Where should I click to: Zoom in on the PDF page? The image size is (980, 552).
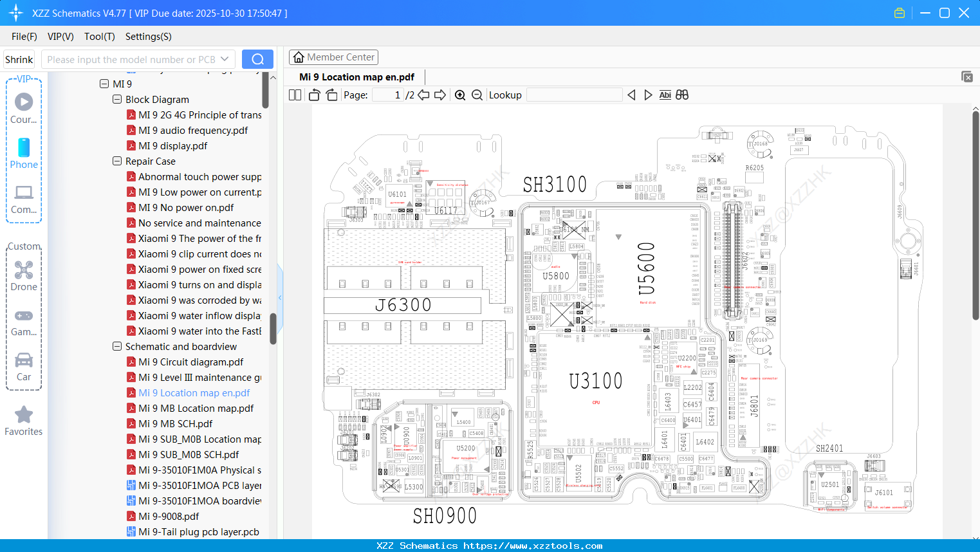pyautogui.click(x=460, y=95)
